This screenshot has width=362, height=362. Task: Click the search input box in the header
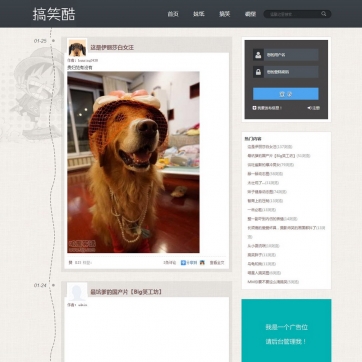click(293, 14)
